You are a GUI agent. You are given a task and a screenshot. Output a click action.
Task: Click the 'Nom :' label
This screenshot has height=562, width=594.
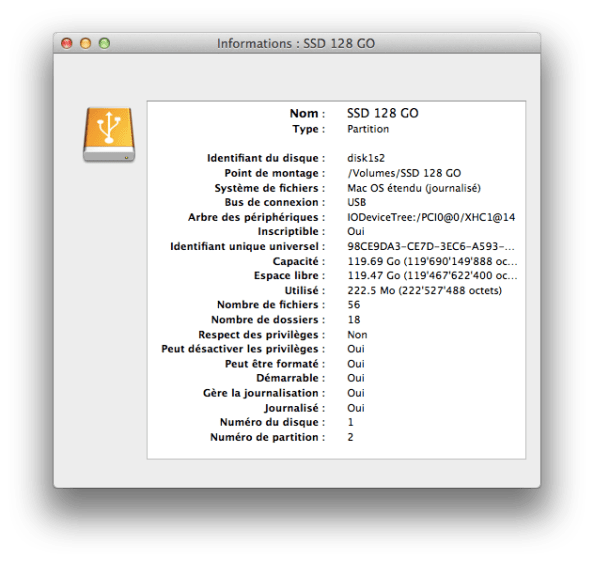(307, 113)
